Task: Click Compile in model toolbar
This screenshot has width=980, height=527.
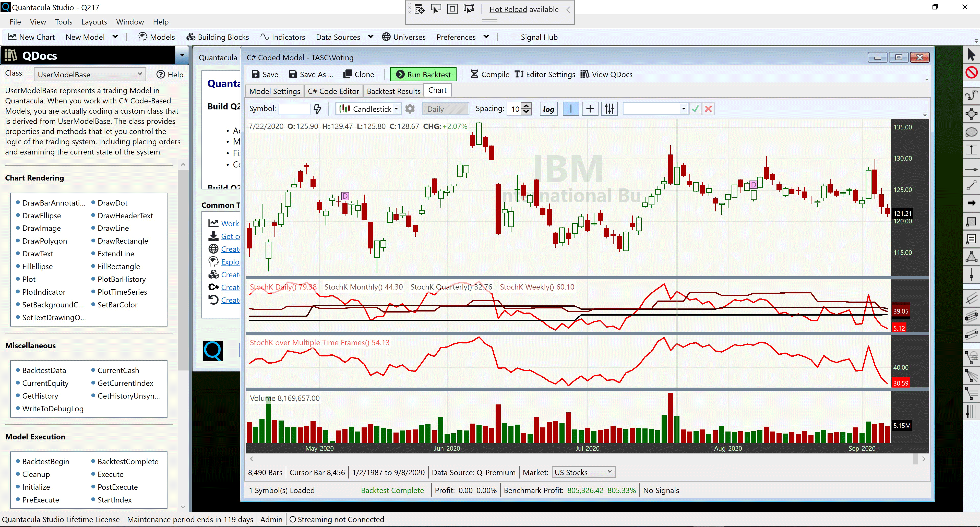Action: [490, 75]
